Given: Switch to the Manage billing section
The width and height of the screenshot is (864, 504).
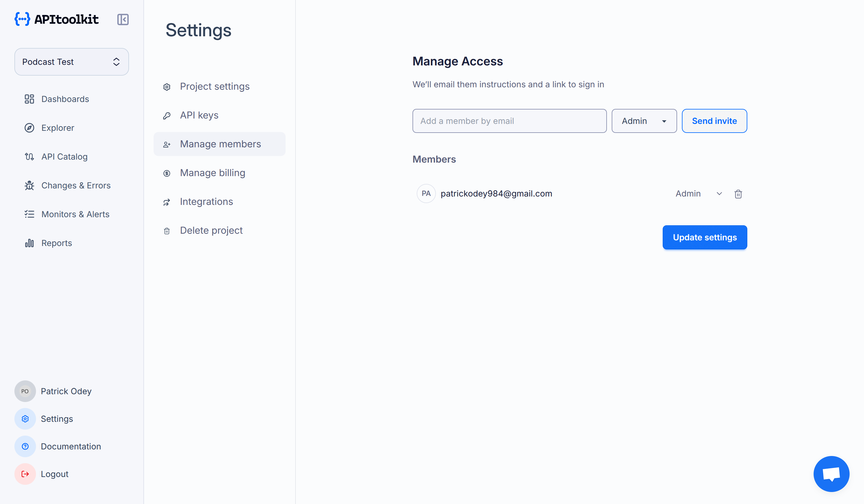Looking at the screenshot, I should 212,172.
